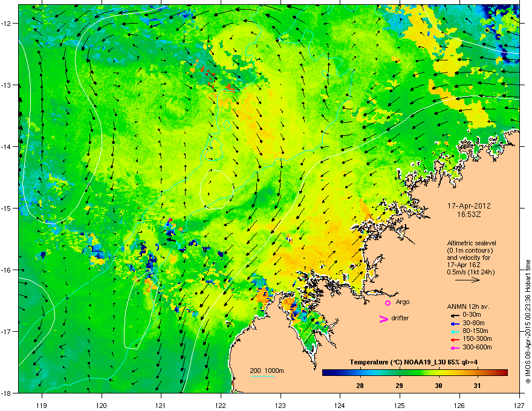Click the '0.5m/s (1kt 24h)' text
532x411 pixels.
pyautogui.click(x=471, y=272)
